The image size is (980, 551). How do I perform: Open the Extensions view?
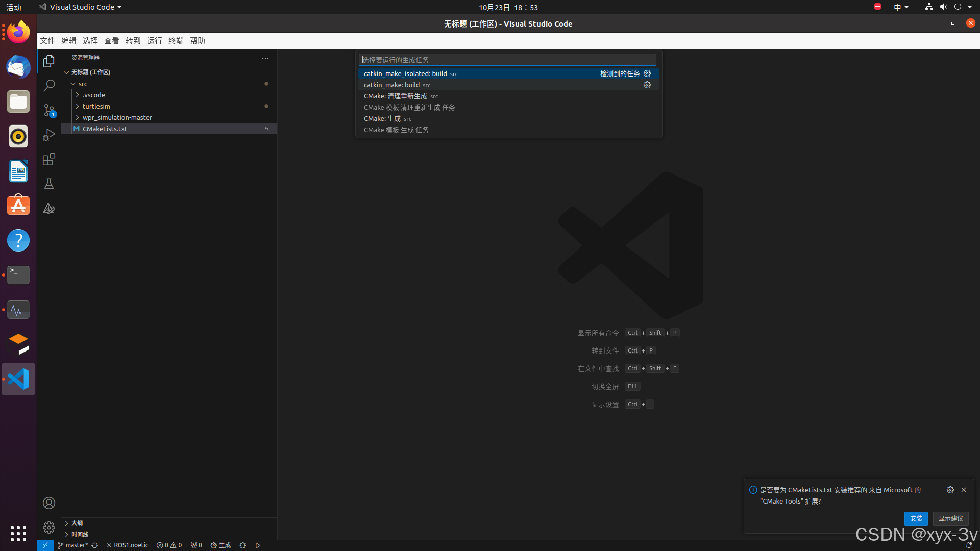(x=49, y=159)
